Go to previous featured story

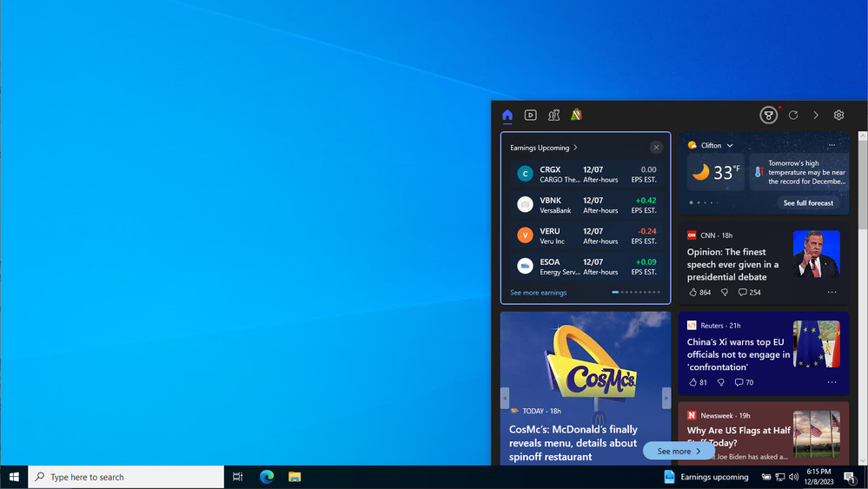coord(505,398)
